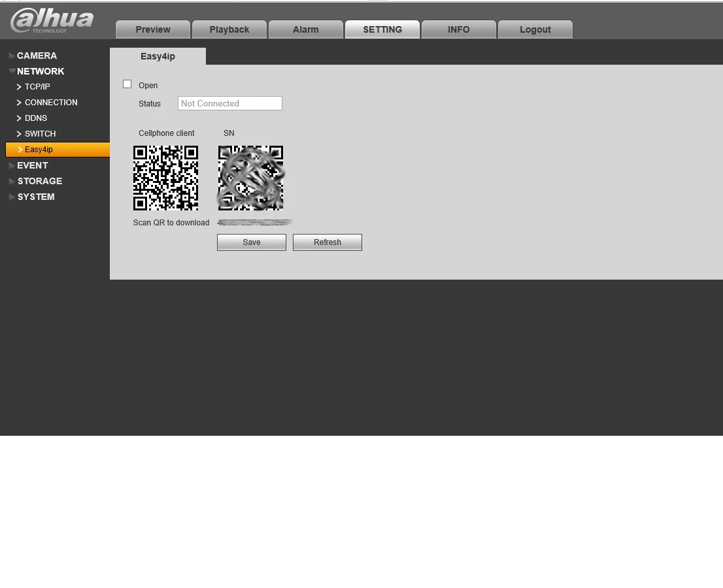Click the Dahua Technology logo
Image resolution: width=723 pixels, height=588 pixels.
point(52,21)
